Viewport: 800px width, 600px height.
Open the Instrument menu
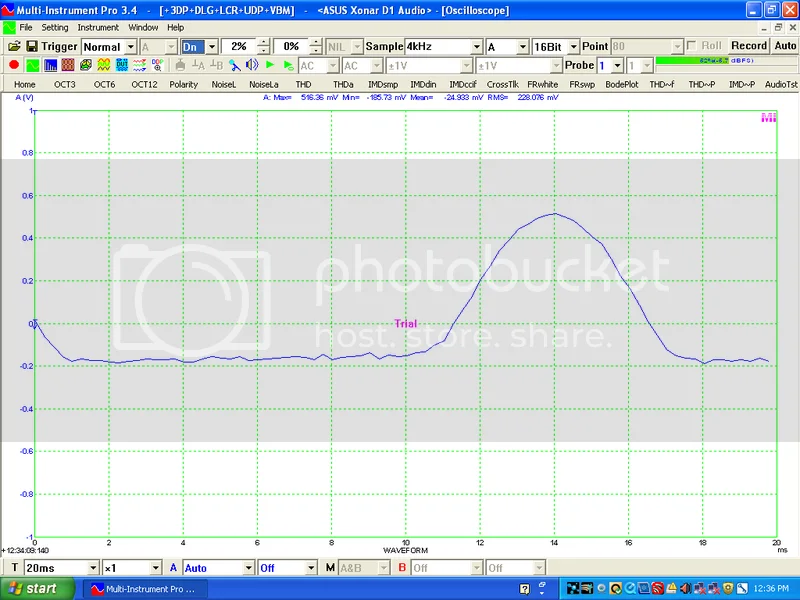(x=98, y=27)
